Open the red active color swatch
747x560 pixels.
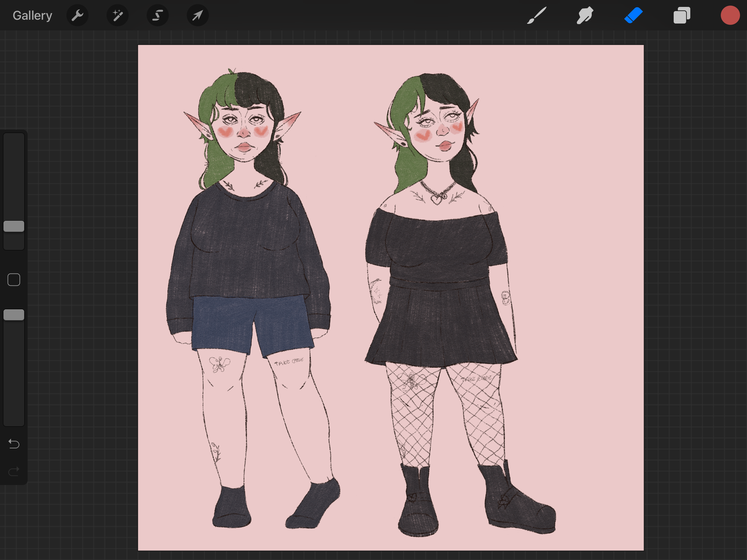click(730, 16)
